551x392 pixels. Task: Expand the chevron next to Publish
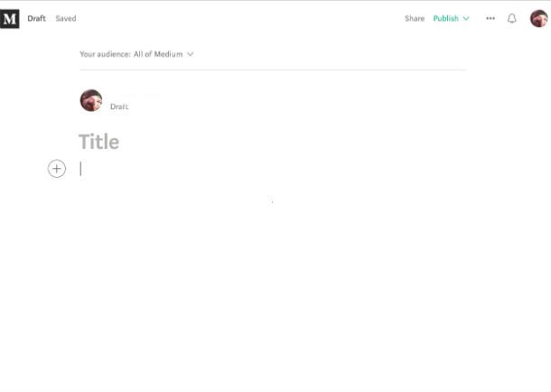click(x=466, y=18)
